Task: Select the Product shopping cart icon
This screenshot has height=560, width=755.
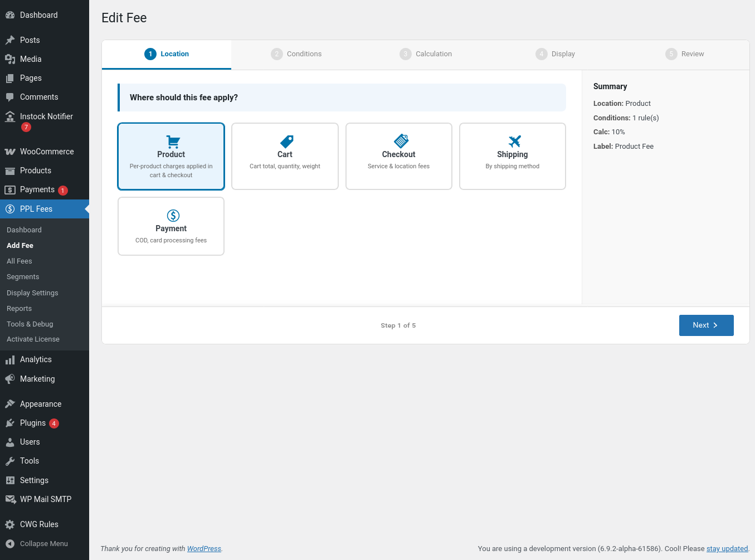Action: [173, 142]
